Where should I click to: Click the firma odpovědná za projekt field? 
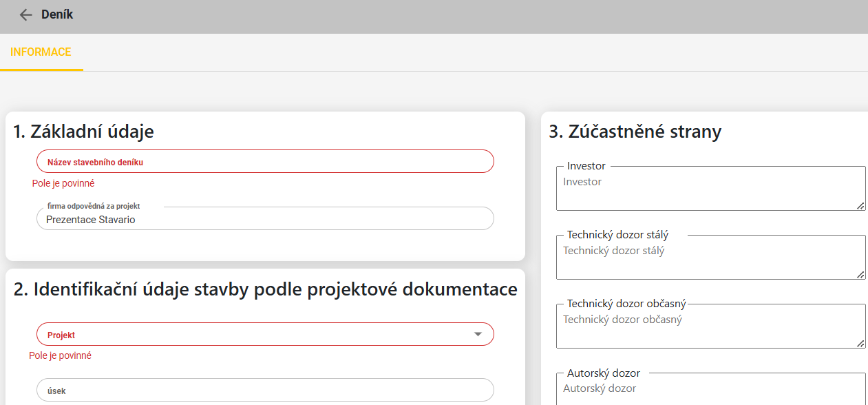[265, 219]
